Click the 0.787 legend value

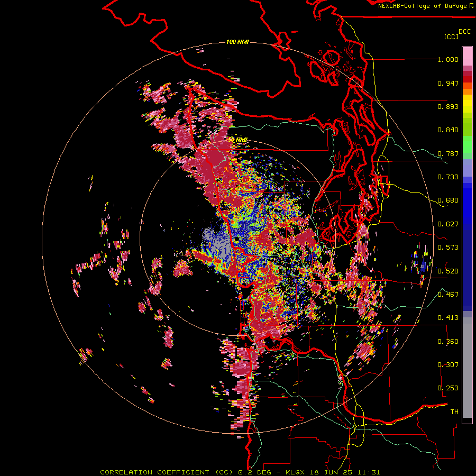pyautogui.click(x=448, y=153)
